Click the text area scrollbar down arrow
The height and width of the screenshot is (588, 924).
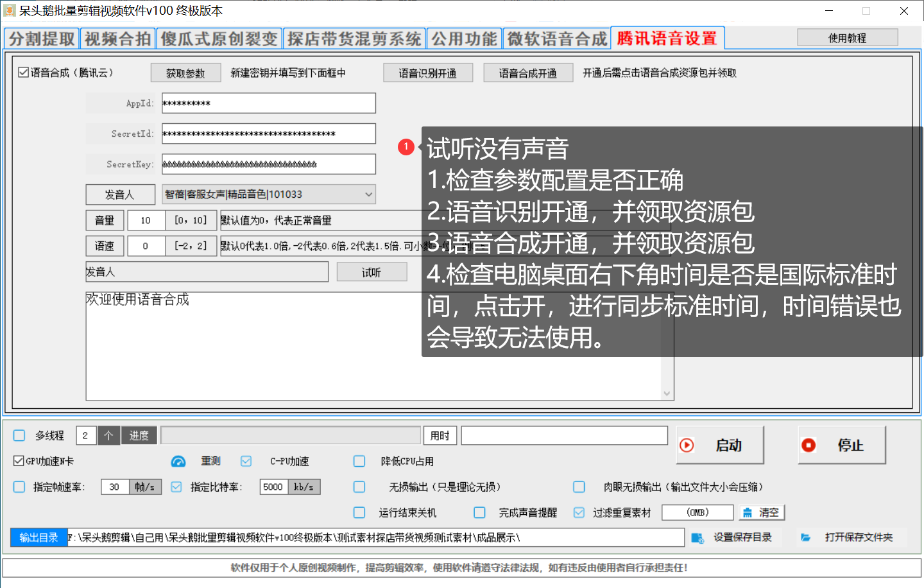667,393
